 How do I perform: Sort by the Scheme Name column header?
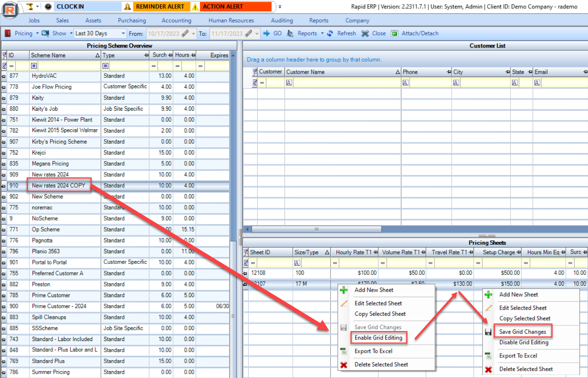[65, 55]
